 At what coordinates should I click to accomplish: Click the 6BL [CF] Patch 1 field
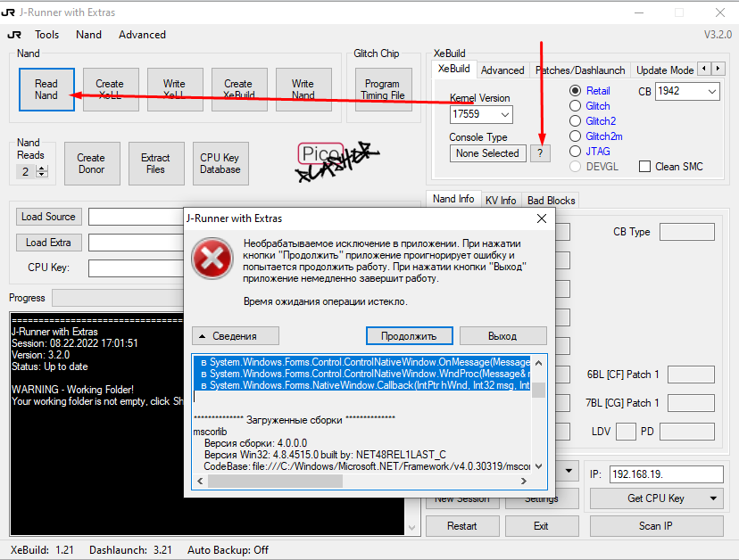point(691,375)
